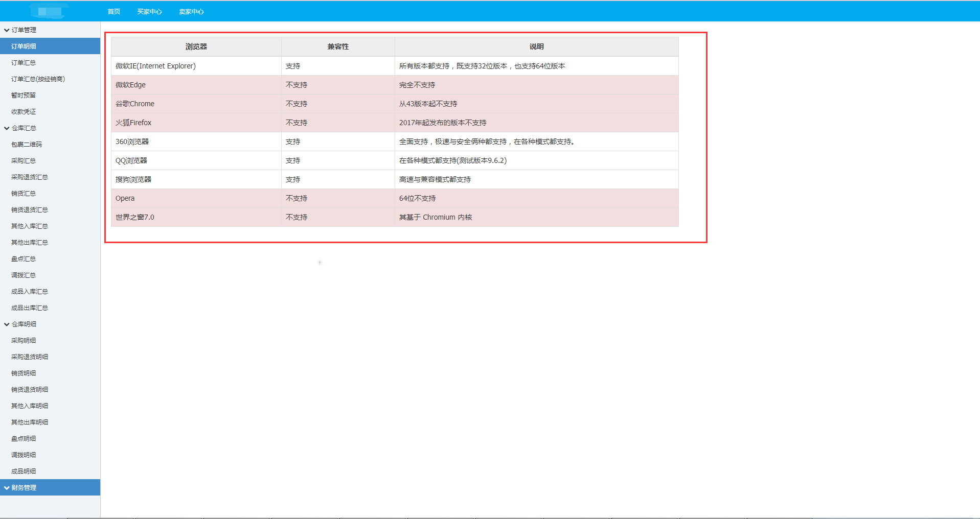Open 暂时预留 sidebar item
The width and height of the screenshot is (980, 519).
[50, 95]
